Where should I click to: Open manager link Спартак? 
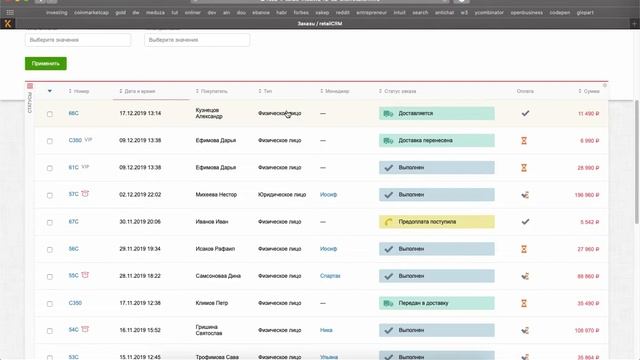[330, 276]
